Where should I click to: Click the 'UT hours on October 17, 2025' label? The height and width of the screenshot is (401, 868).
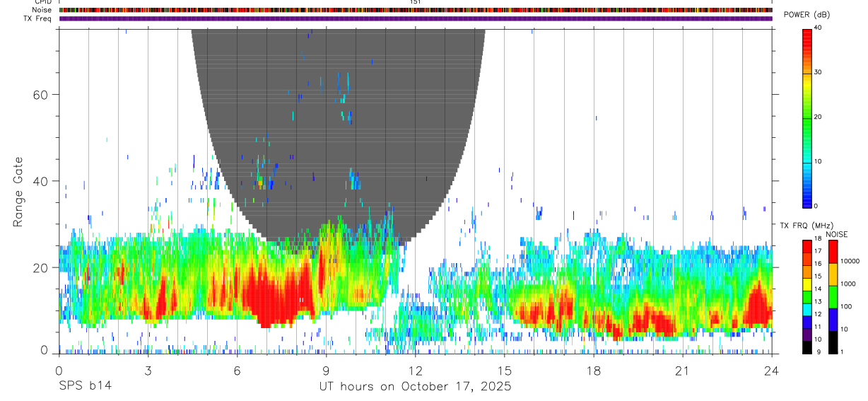(414, 386)
